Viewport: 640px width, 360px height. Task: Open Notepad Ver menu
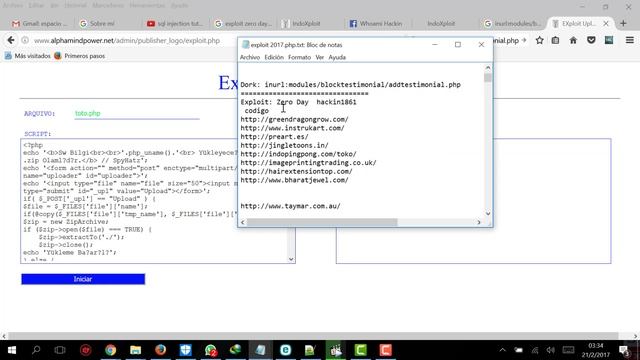[320, 58]
